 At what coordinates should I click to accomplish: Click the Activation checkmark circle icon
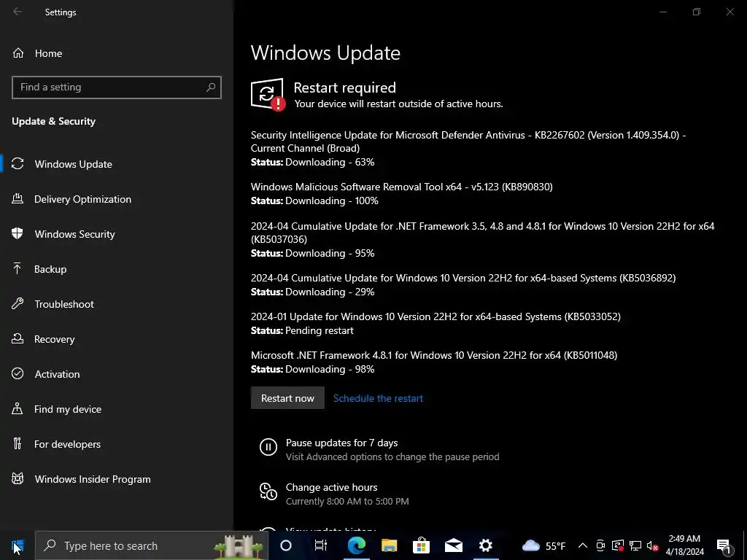[x=18, y=374]
